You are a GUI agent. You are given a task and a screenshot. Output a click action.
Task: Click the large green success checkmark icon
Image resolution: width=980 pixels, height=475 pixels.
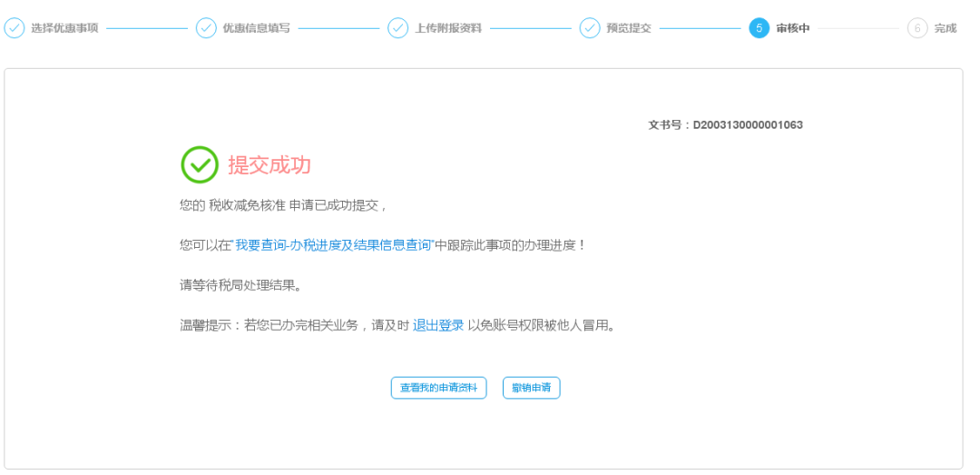point(200,164)
